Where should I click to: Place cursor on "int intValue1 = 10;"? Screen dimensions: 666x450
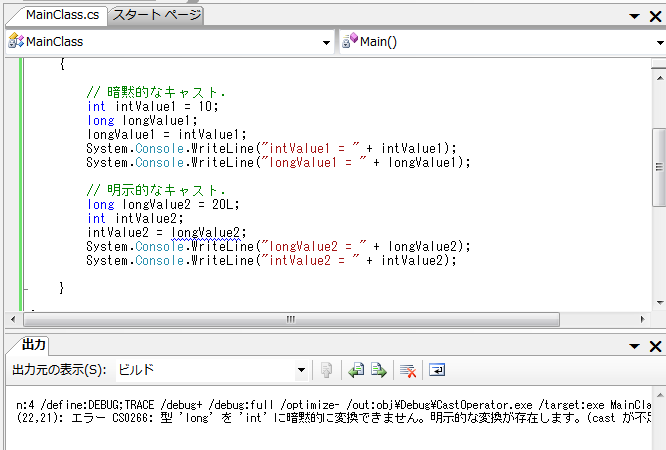pyautogui.click(x=152, y=106)
